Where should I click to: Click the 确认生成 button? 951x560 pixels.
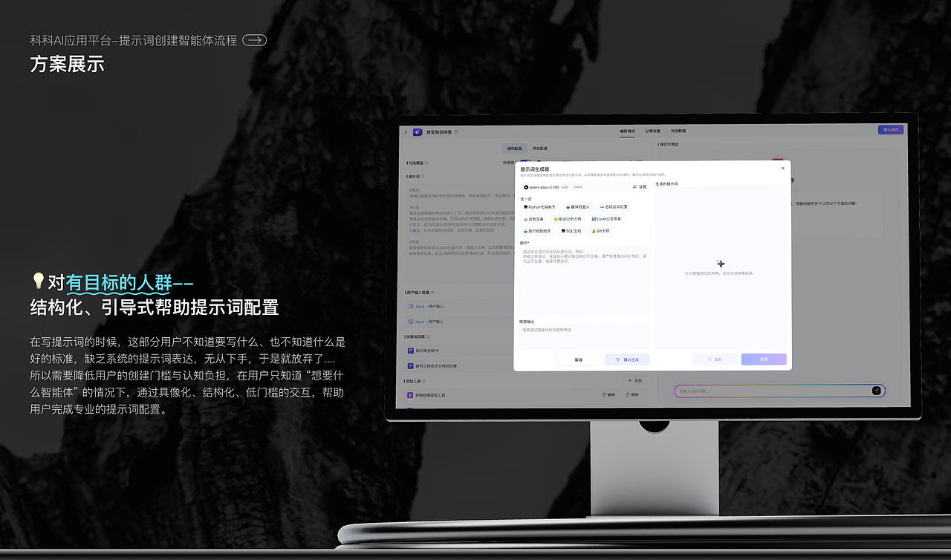627,359
